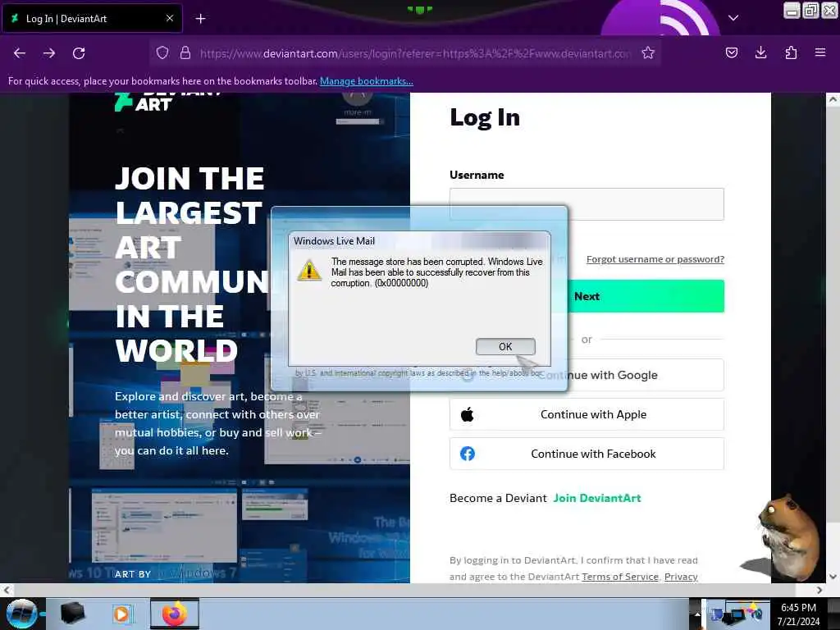Open the Windows Start orb
Viewport: 840px width, 630px height.
click(x=22, y=614)
